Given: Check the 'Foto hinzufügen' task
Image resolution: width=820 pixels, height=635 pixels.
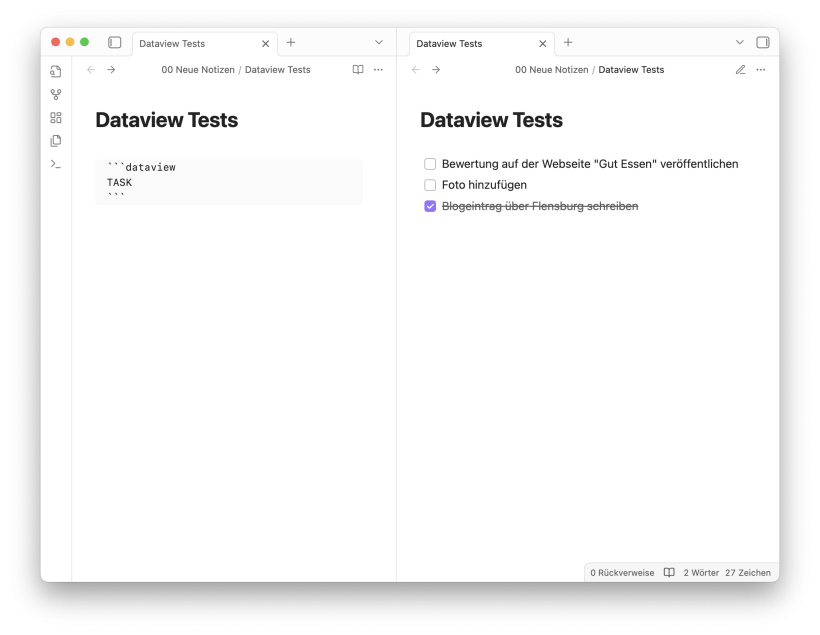Looking at the screenshot, I should click(x=430, y=185).
